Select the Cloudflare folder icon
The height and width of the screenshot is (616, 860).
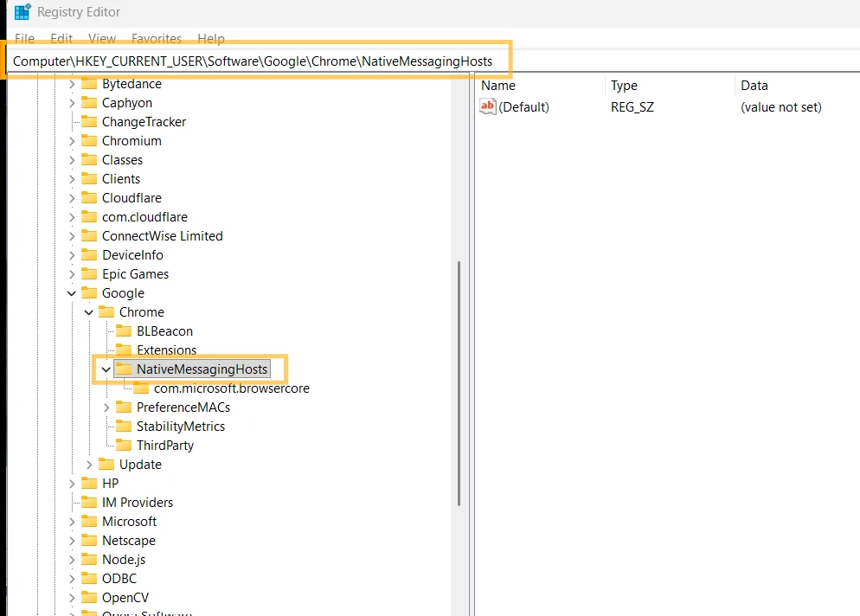(89, 198)
